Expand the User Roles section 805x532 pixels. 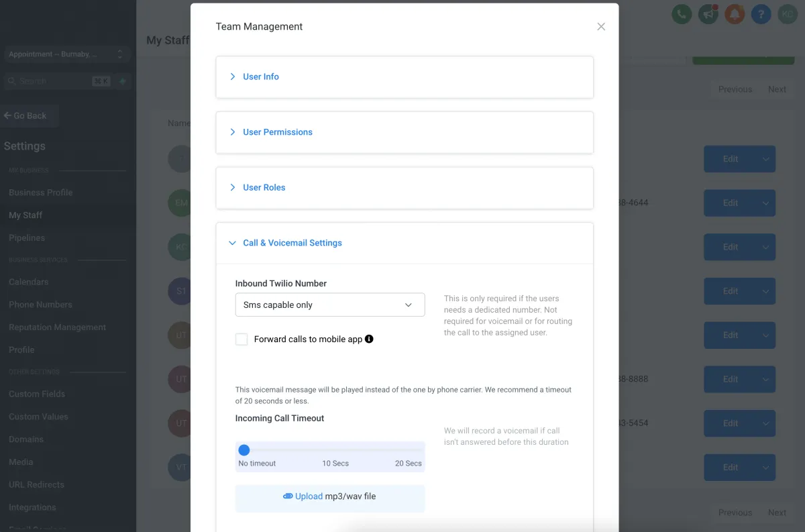264,187
